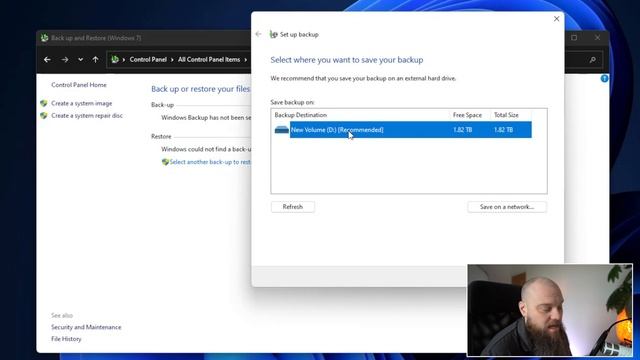This screenshot has width=640, height=360.
Task: Click the 1.82 TB total size value
Action: [503, 130]
